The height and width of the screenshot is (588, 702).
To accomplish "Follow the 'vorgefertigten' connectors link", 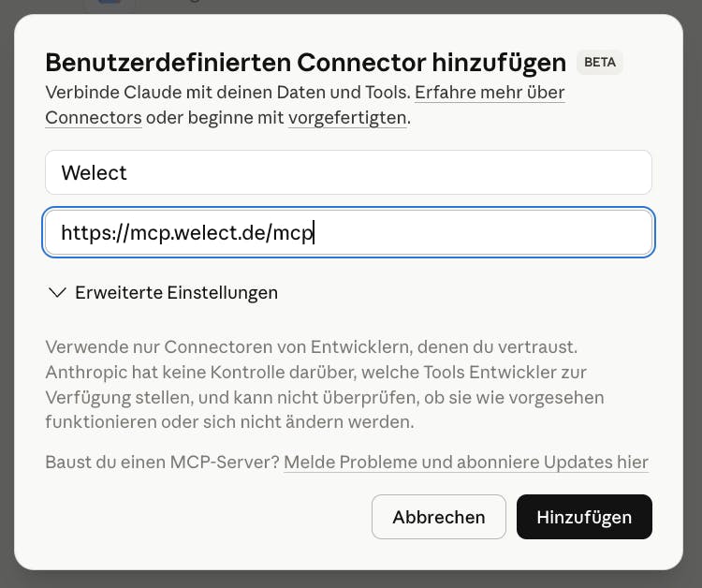I will 347,118.
